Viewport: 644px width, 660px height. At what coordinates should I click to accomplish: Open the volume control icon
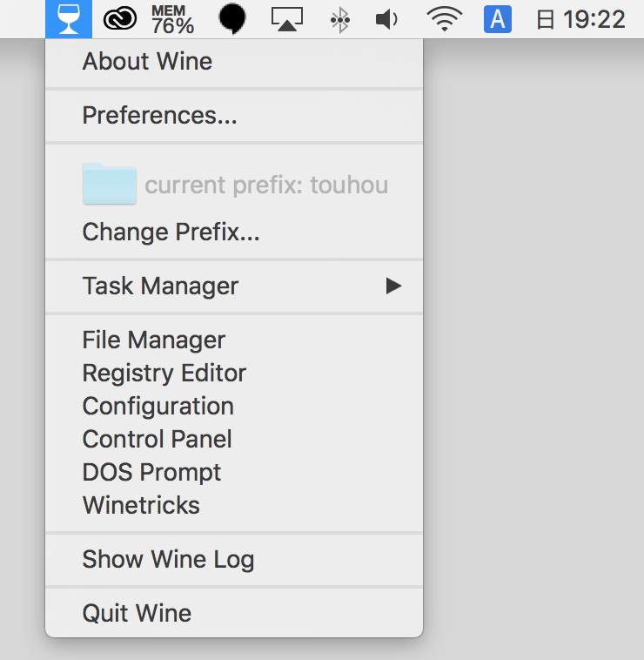click(386, 19)
